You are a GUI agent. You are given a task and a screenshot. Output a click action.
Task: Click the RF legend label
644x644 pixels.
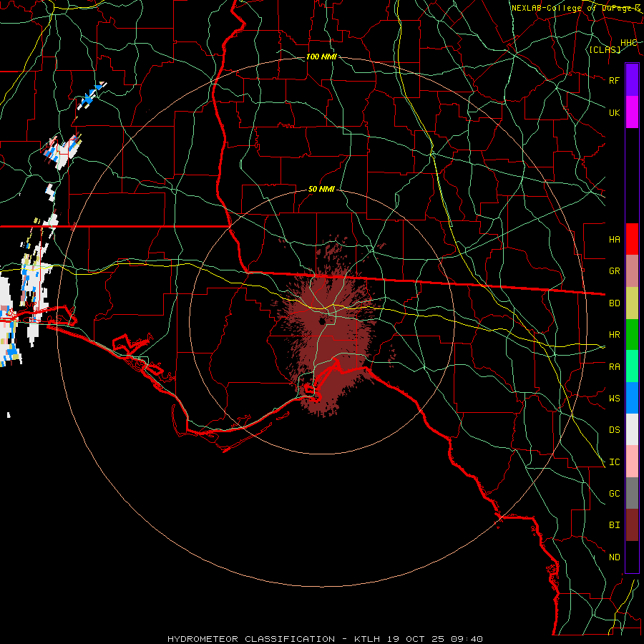[615, 80]
